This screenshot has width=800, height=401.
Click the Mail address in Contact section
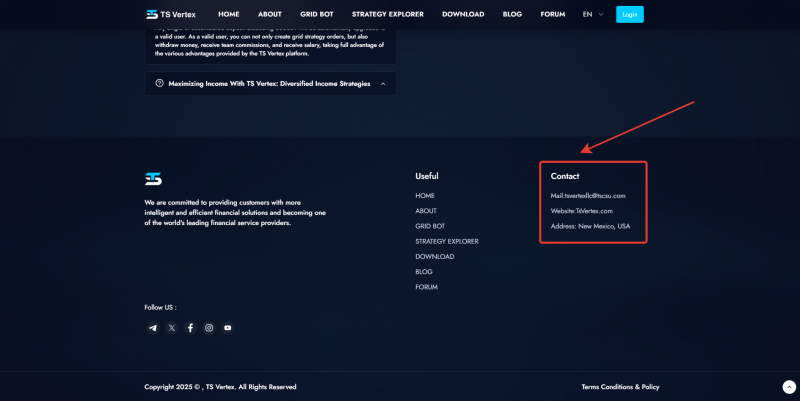click(x=588, y=195)
